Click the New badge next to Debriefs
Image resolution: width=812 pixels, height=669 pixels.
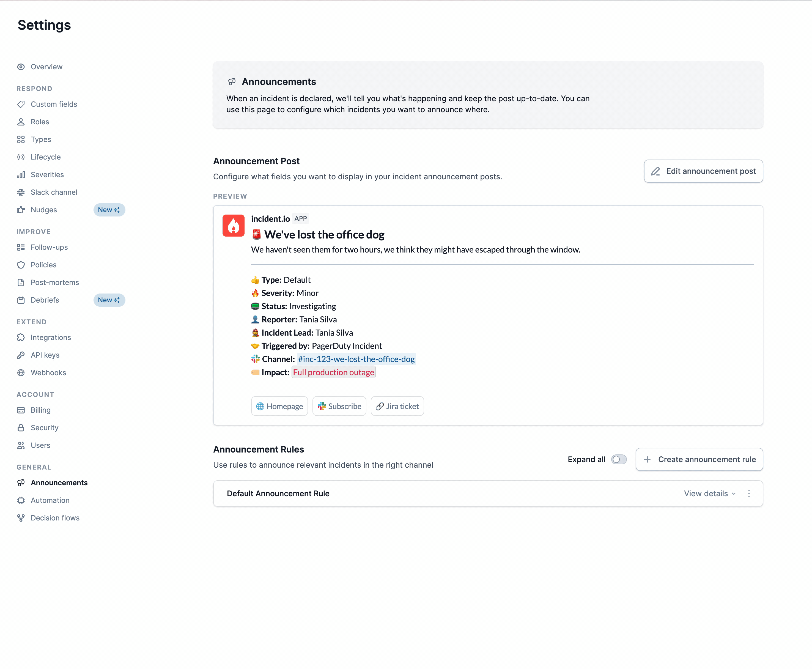point(109,300)
